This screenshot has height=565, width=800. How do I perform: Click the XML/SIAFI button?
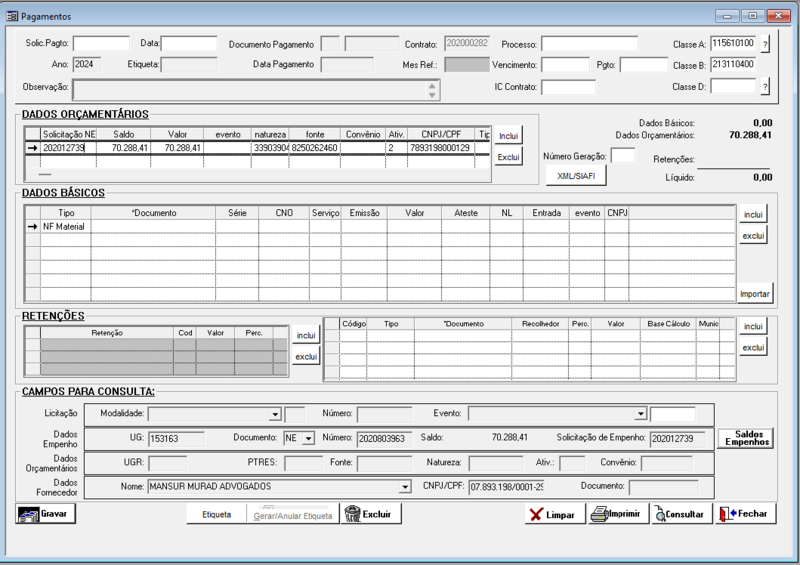click(575, 175)
